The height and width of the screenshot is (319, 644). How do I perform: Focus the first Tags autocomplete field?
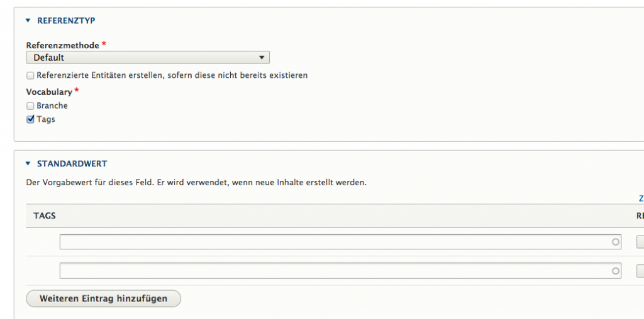pos(333,242)
